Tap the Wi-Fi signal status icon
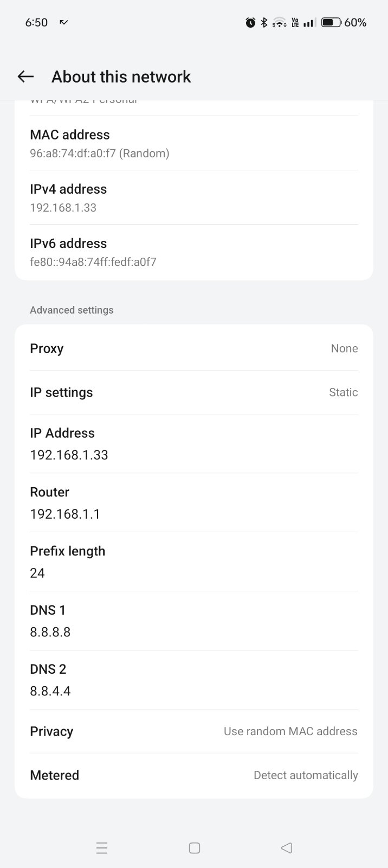The width and height of the screenshot is (388, 868). pyautogui.click(x=279, y=22)
